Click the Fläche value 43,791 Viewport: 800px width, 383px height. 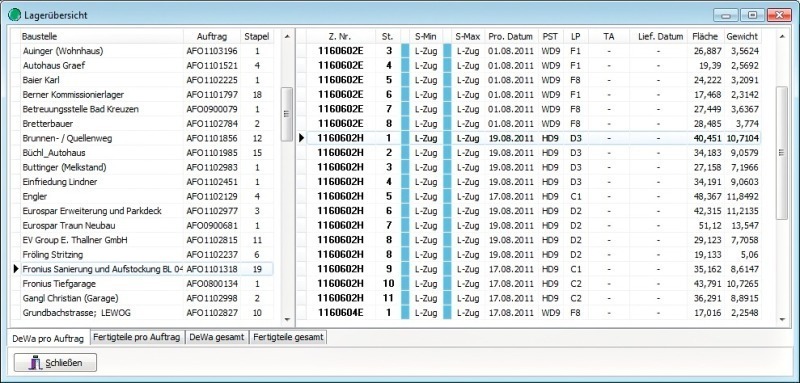tap(708, 284)
